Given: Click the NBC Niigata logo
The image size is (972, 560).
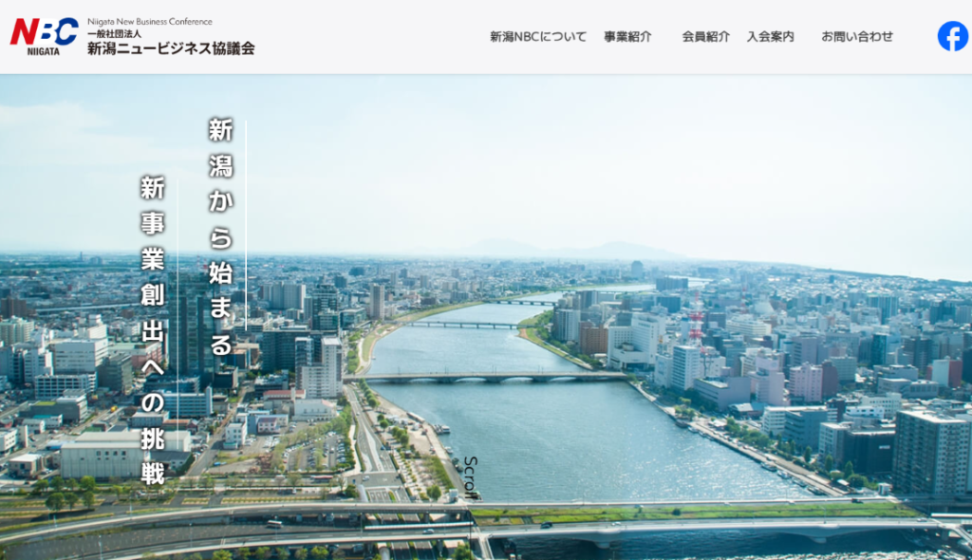Looking at the screenshot, I should coord(44,32).
